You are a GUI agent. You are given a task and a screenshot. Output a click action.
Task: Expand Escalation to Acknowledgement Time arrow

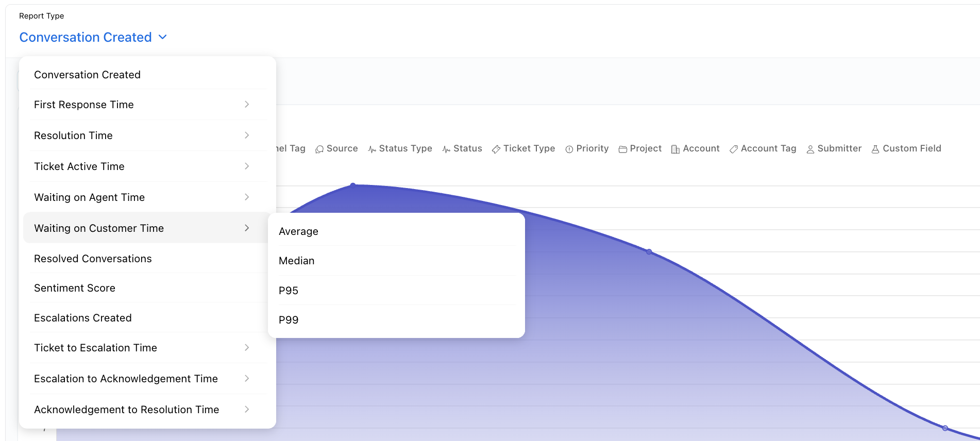pyautogui.click(x=247, y=379)
